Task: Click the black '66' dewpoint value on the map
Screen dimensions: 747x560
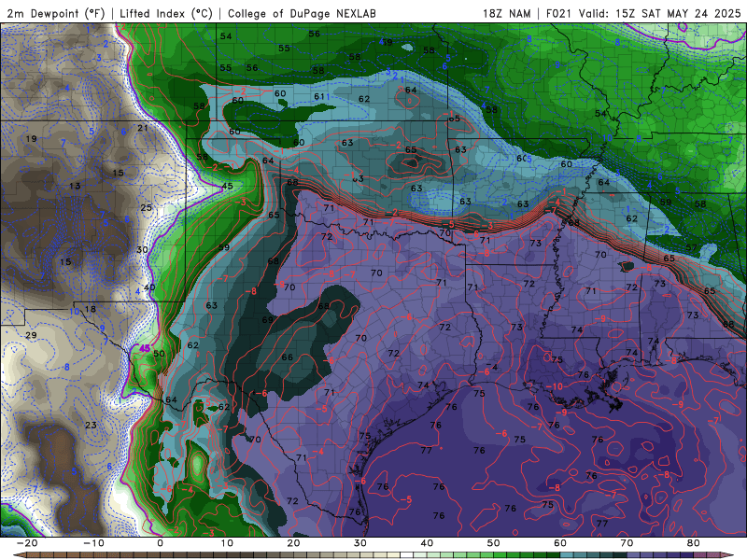Action: pyautogui.click(x=288, y=357)
